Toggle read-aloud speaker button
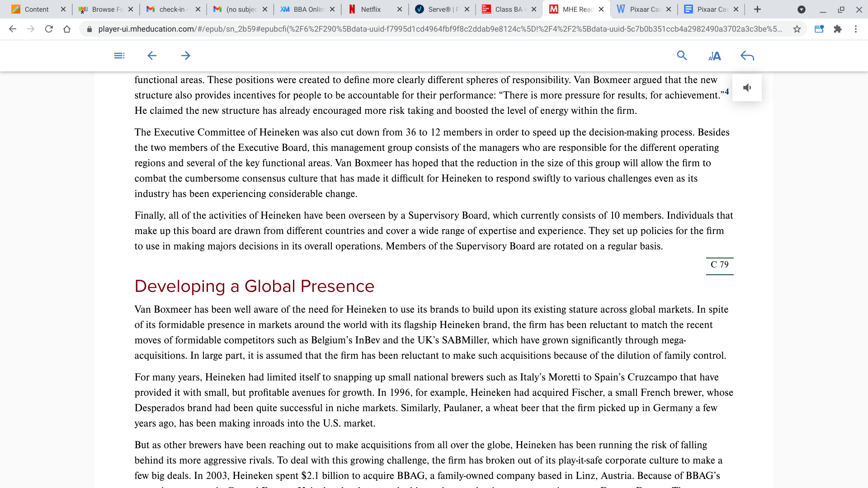Viewport: 868px width, 488px height. [747, 88]
